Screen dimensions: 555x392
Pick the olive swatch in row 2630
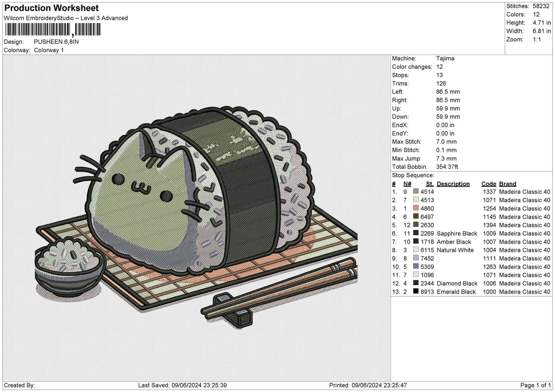pos(416,225)
